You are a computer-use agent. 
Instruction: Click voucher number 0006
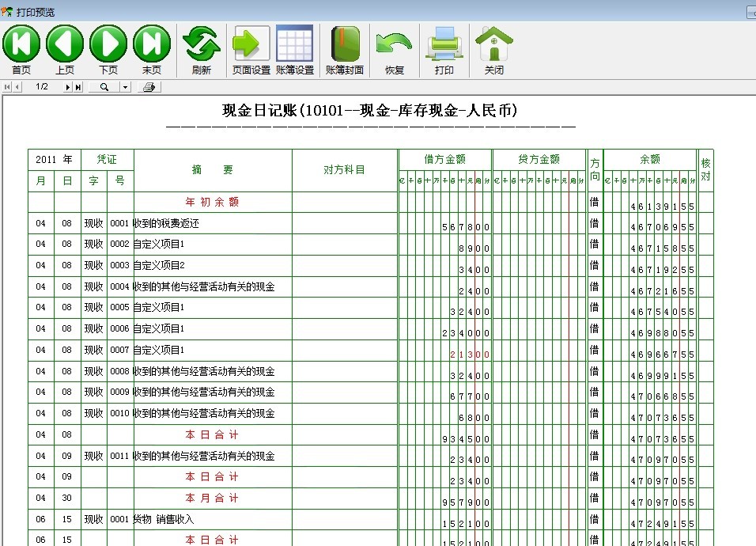click(119, 328)
